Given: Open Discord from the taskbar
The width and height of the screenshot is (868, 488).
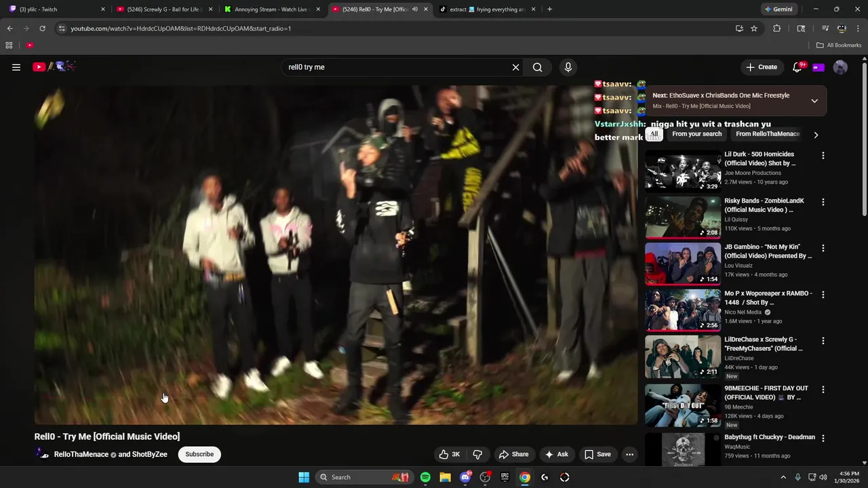Looking at the screenshot, I should [x=465, y=477].
